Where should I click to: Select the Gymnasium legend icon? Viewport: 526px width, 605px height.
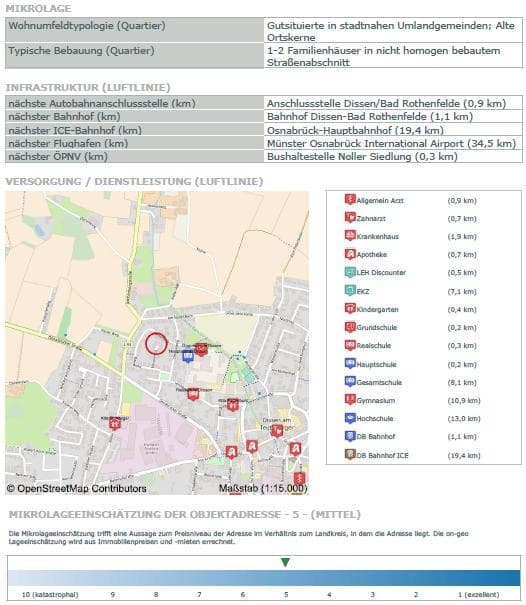(350, 400)
